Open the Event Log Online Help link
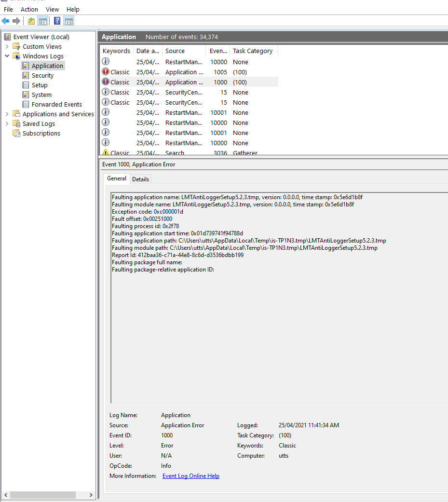Viewport: 448px width, 502px height. [190, 476]
